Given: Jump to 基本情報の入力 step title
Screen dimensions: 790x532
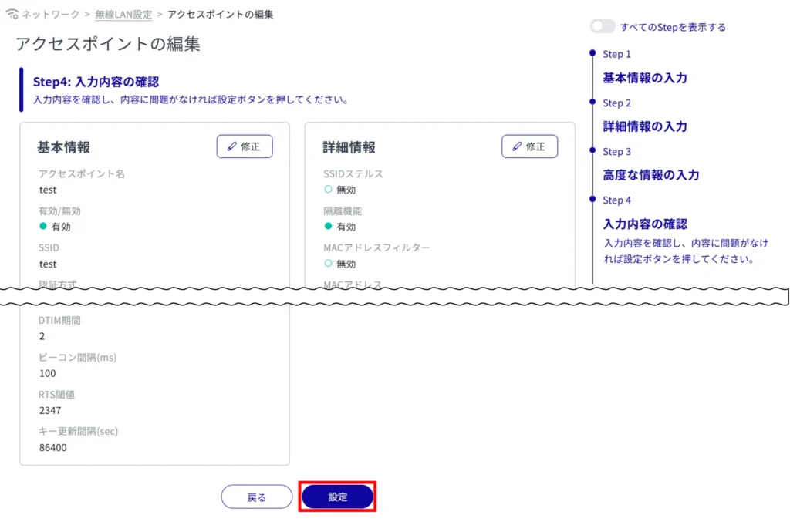Looking at the screenshot, I should point(644,78).
